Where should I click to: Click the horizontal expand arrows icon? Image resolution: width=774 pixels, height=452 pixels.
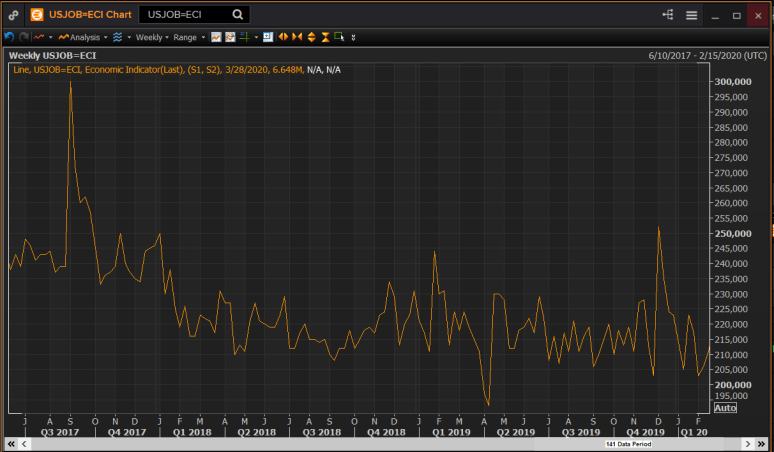(283, 37)
